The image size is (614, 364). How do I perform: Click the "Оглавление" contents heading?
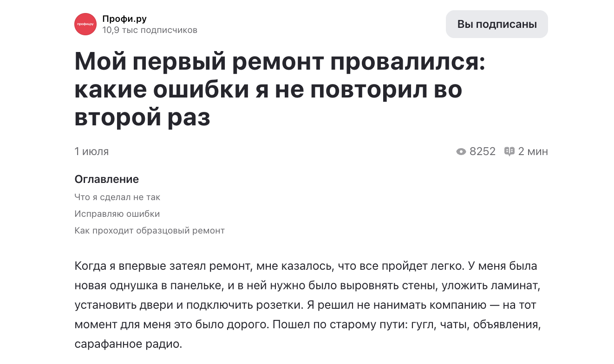click(x=107, y=179)
